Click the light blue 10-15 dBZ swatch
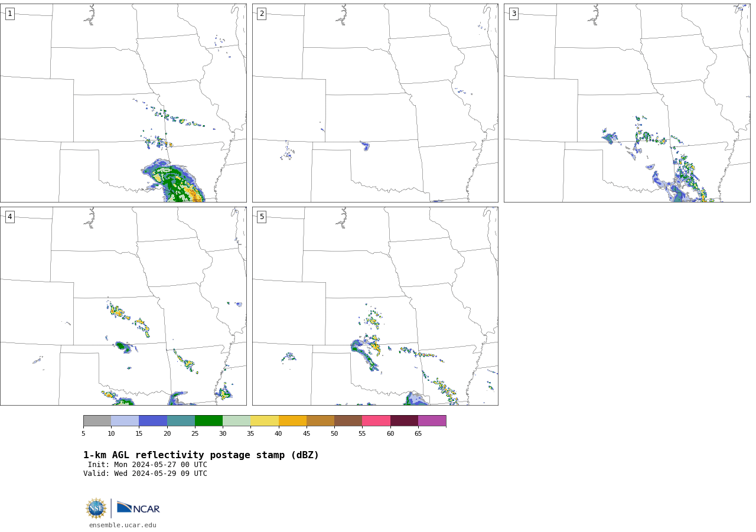 125,420
